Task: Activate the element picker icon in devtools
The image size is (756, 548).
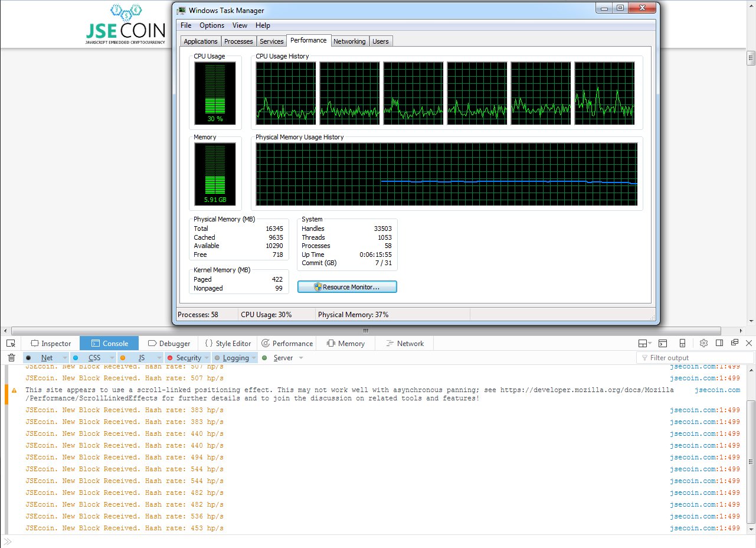Action: 11,343
